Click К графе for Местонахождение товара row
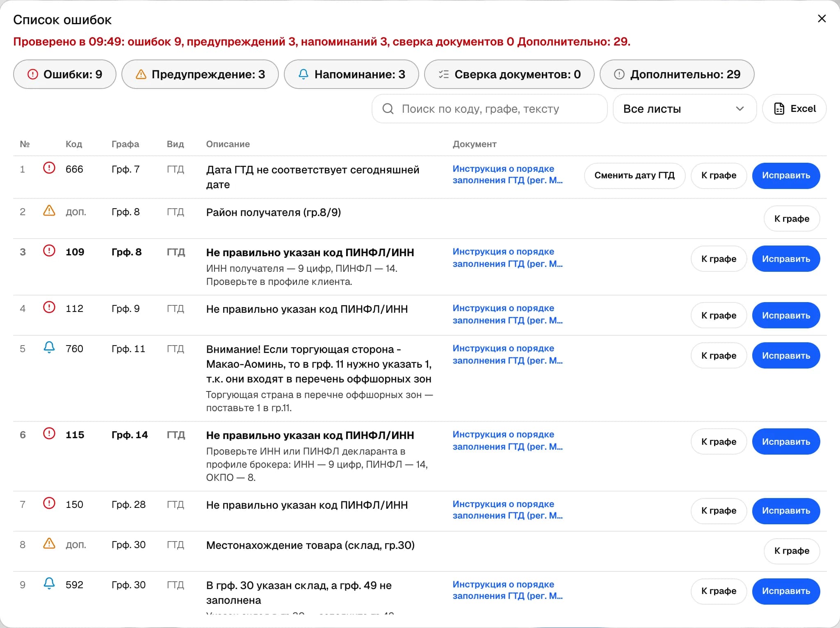Screen dimensions: 840x628 [792, 551]
